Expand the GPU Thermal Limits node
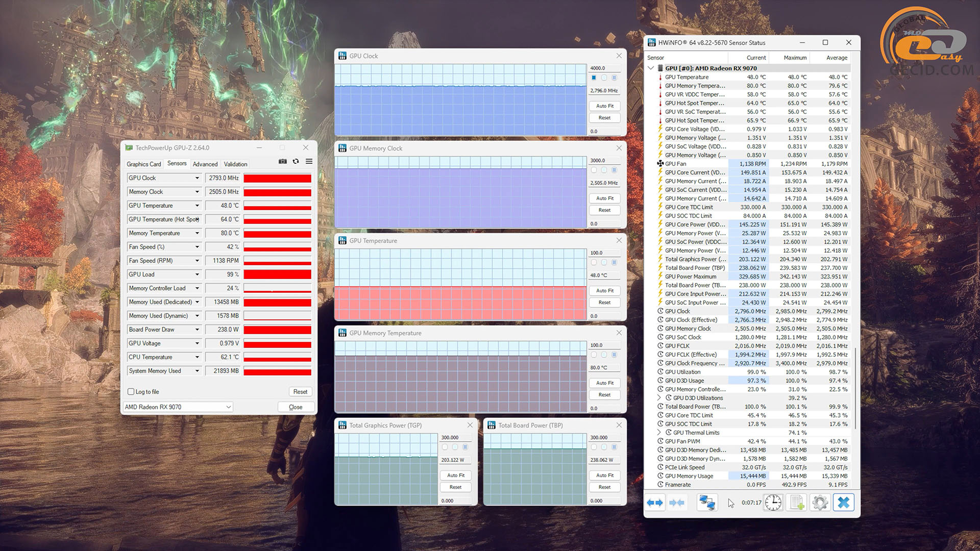Screen dimensions: 980x551 tap(659, 433)
